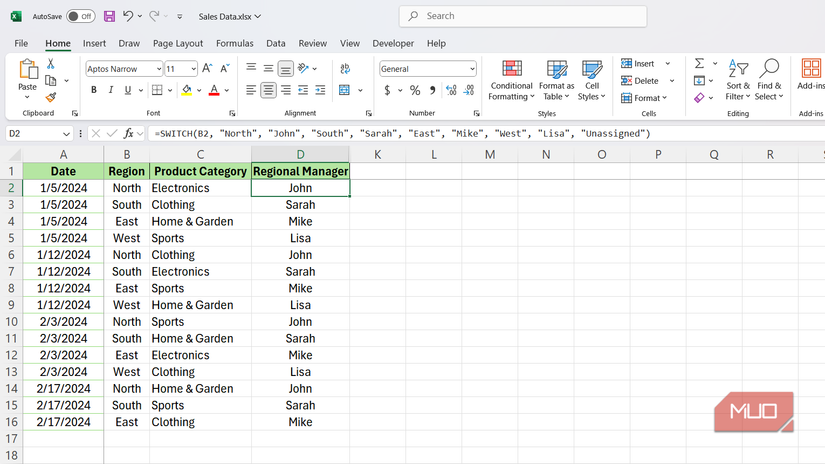Toggle Italic formatting
825x464 pixels.
[111, 90]
